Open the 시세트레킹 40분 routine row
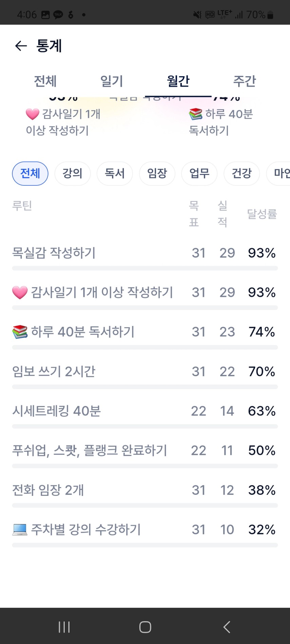This screenshot has height=644, width=290. click(x=57, y=411)
